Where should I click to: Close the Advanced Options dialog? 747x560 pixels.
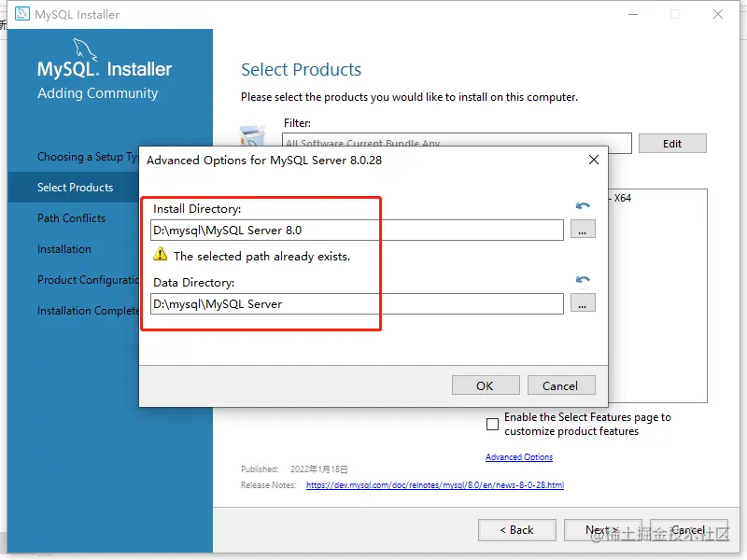coord(594,160)
